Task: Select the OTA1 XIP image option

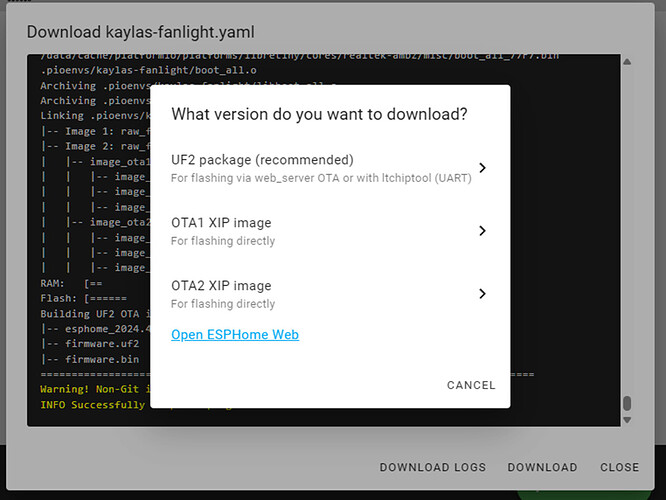Action: 330,231
